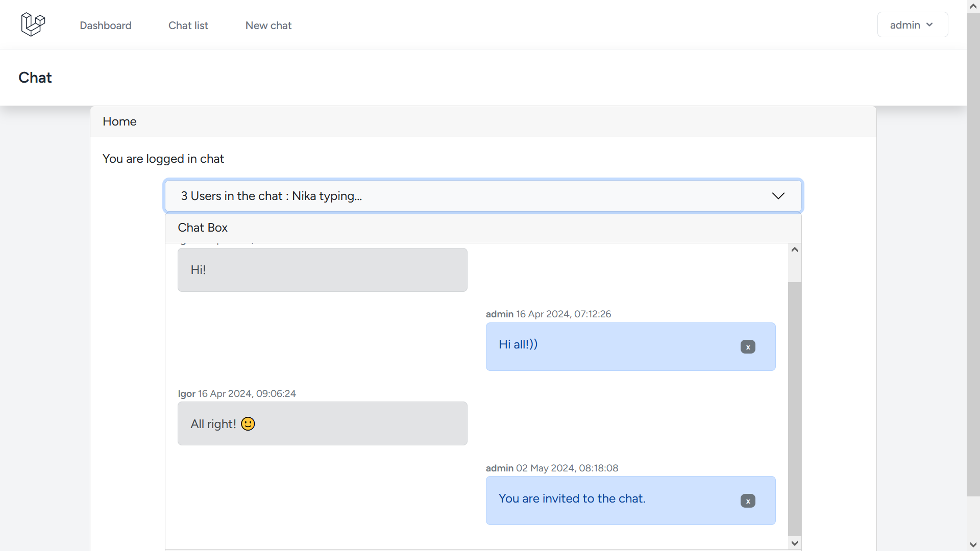This screenshot has height=551, width=980.
Task: Go to the Dashboard menu item
Action: pyautogui.click(x=106, y=26)
